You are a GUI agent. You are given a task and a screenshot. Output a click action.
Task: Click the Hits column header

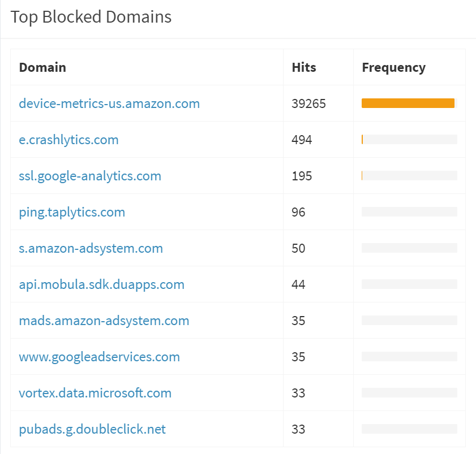(304, 67)
